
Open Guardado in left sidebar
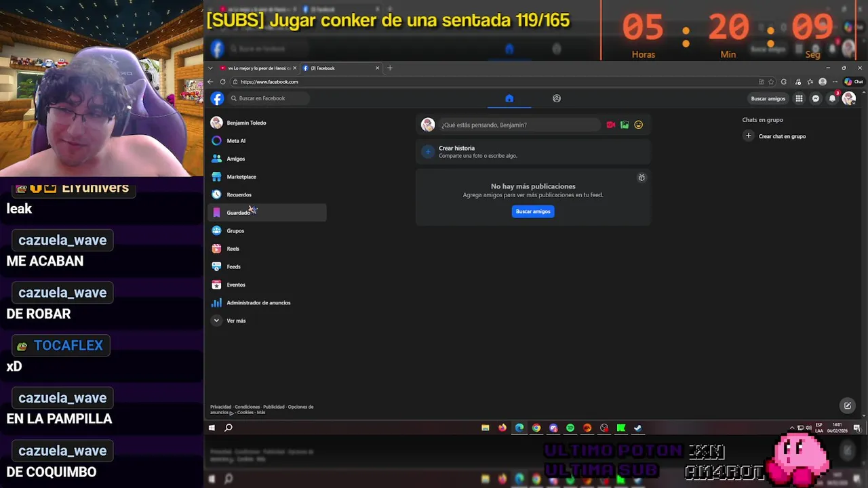click(x=268, y=213)
